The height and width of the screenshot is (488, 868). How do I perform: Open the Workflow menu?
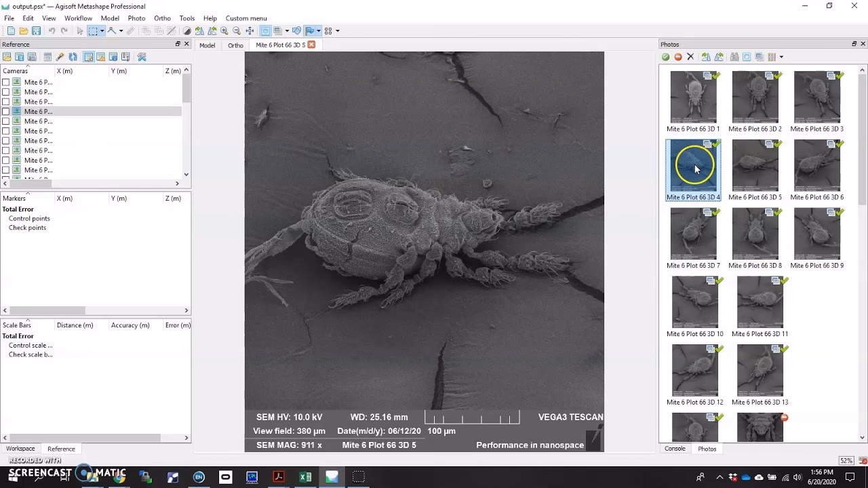coord(78,18)
